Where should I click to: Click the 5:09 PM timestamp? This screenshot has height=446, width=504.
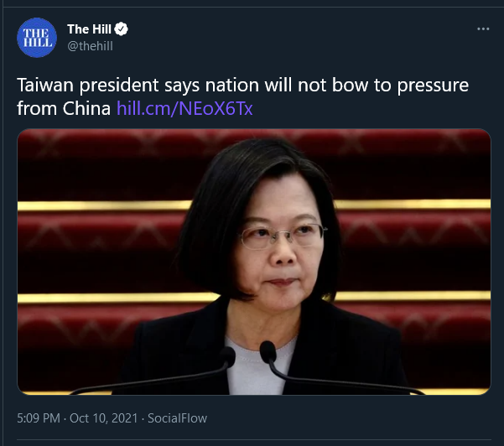[39, 418]
